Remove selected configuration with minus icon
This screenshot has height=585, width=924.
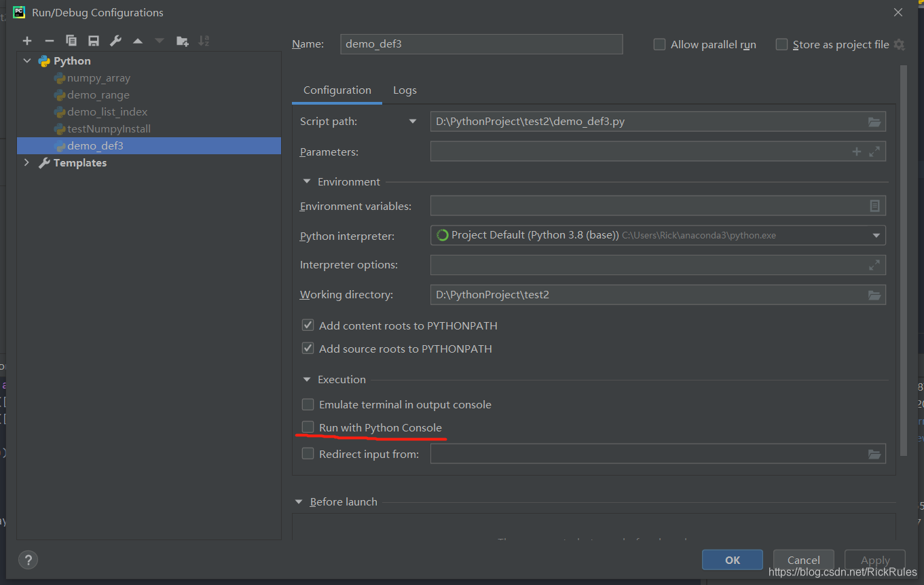(x=49, y=41)
